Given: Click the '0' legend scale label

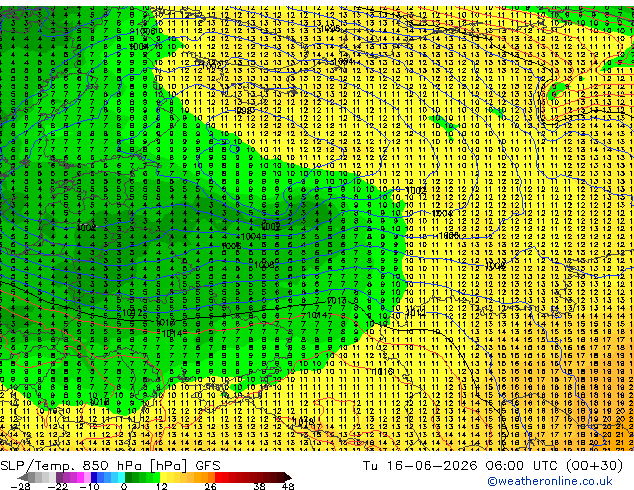Looking at the screenshot, I should coord(124,486).
